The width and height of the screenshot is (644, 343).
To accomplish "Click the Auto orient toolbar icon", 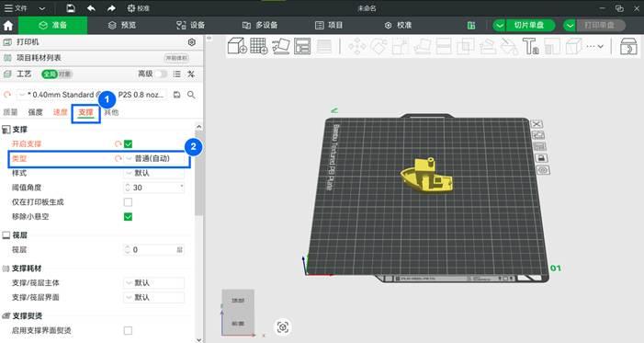I will coord(280,46).
